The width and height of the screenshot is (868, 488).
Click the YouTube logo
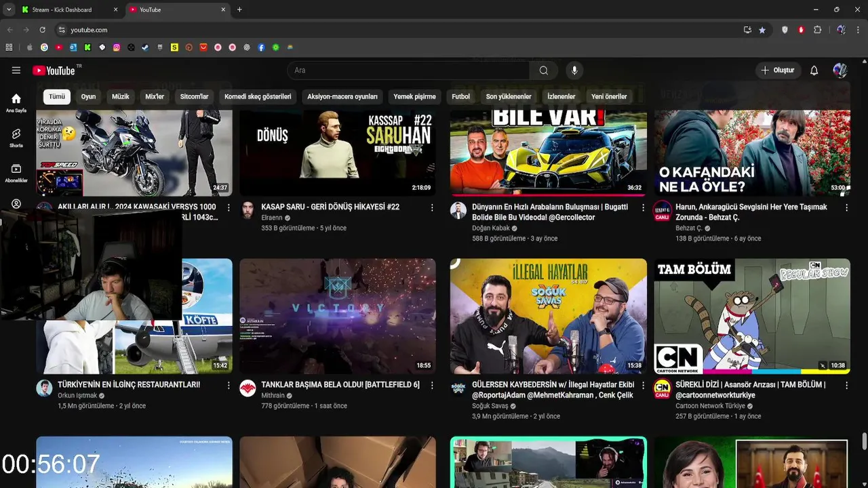pyautogui.click(x=54, y=70)
